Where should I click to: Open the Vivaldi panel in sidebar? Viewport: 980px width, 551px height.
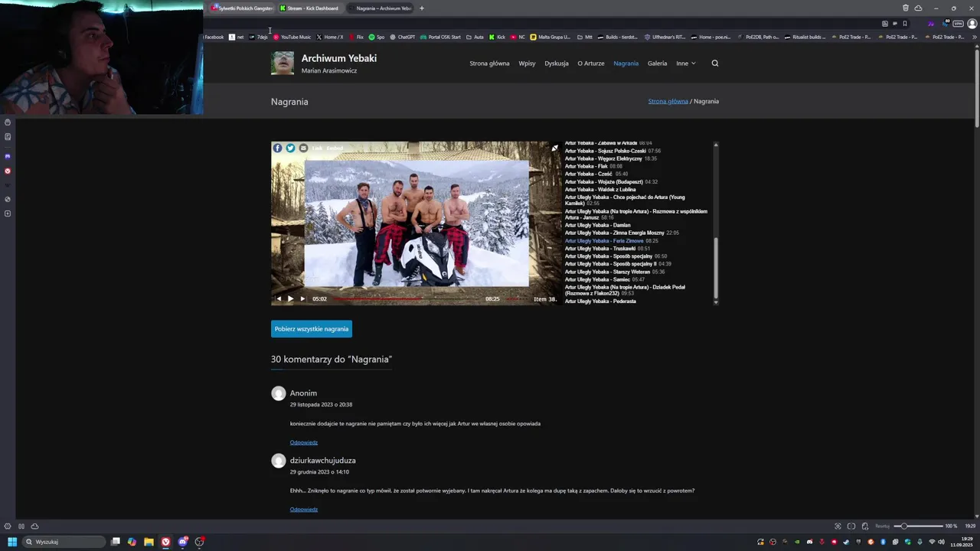[x=8, y=171]
